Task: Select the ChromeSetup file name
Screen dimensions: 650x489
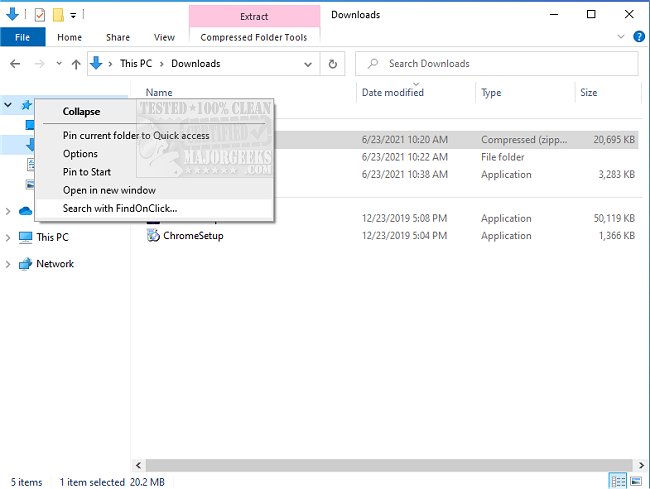Action: (193, 235)
